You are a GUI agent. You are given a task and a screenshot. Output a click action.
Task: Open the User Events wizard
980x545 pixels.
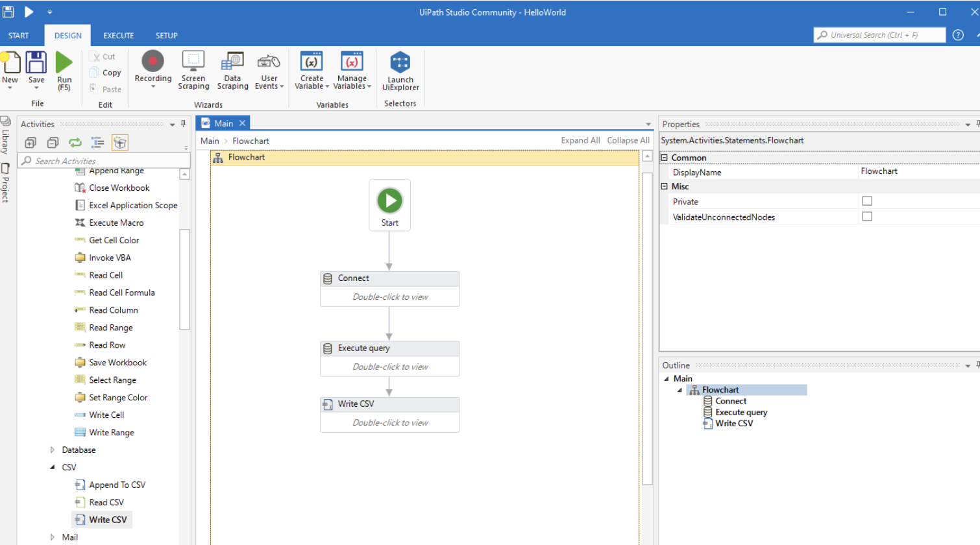click(269, 69)
